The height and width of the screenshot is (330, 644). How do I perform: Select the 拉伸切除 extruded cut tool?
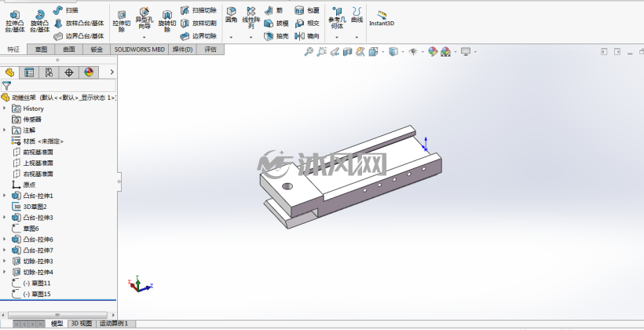click(x=122, y=22)
